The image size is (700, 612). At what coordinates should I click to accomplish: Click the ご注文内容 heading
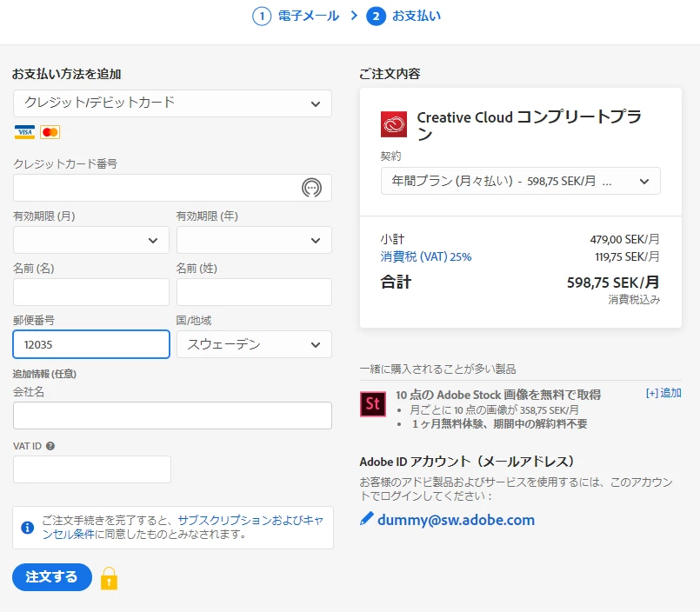point(390,74)
